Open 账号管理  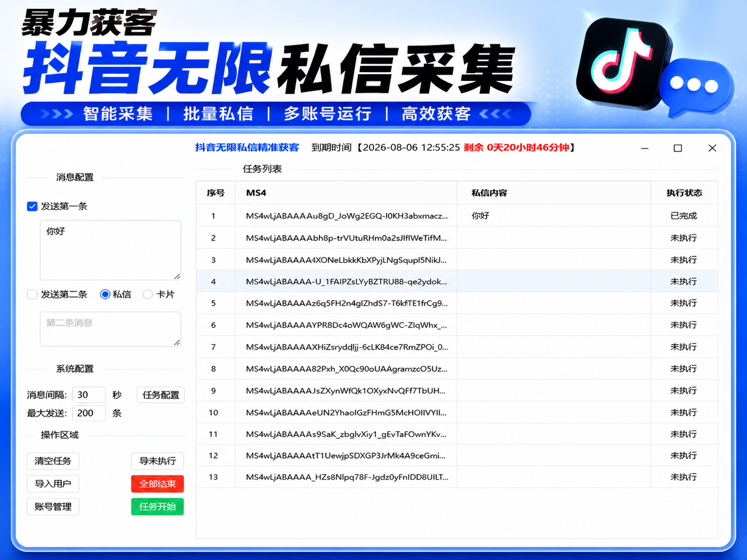[53, 506]
